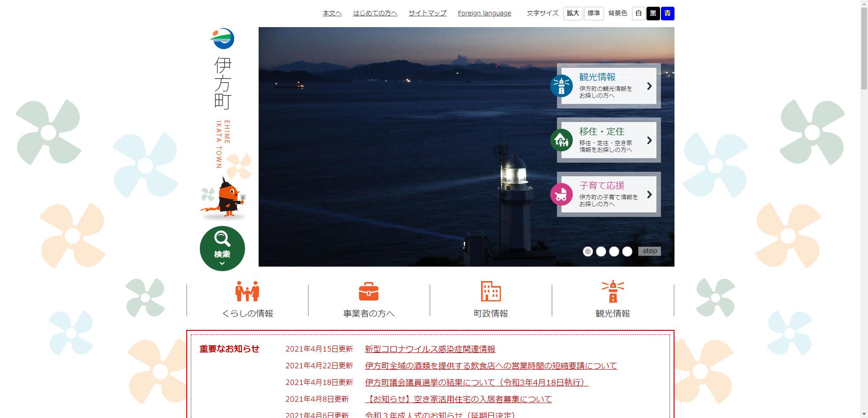Viewport: 868px width, 418px height.
Task: Click the briefcase icon for 事業者の方へ
Action: [x=368, y=291]
